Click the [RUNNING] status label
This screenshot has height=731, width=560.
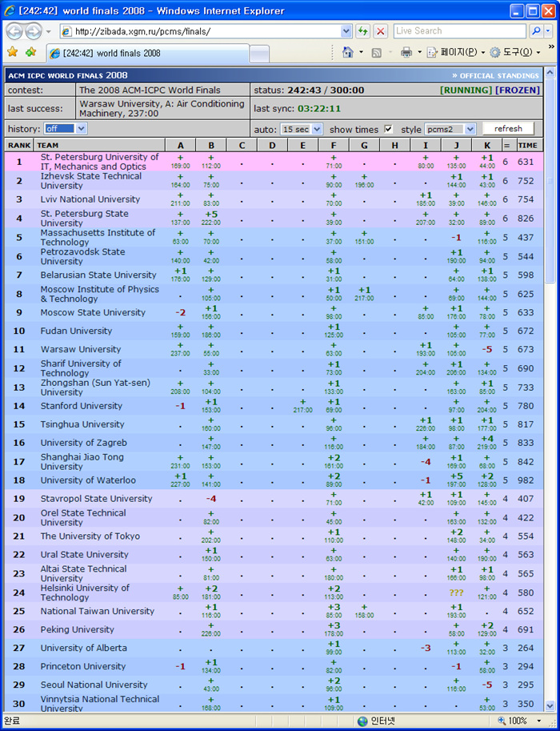coord(466,90)
